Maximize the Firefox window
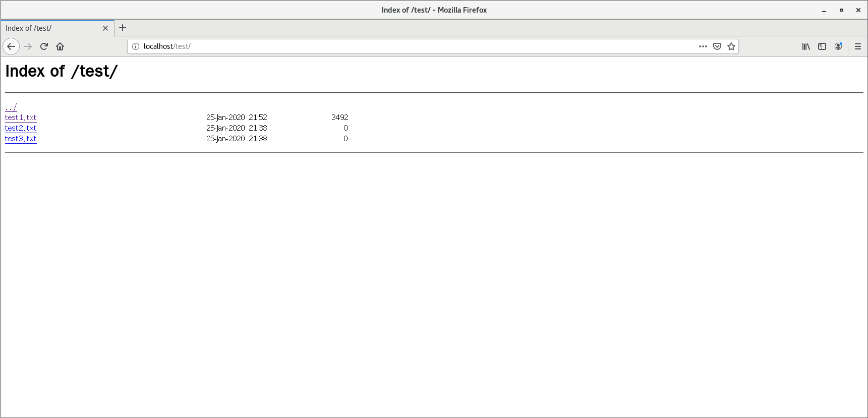868x418 pixels. pos(841,10)
